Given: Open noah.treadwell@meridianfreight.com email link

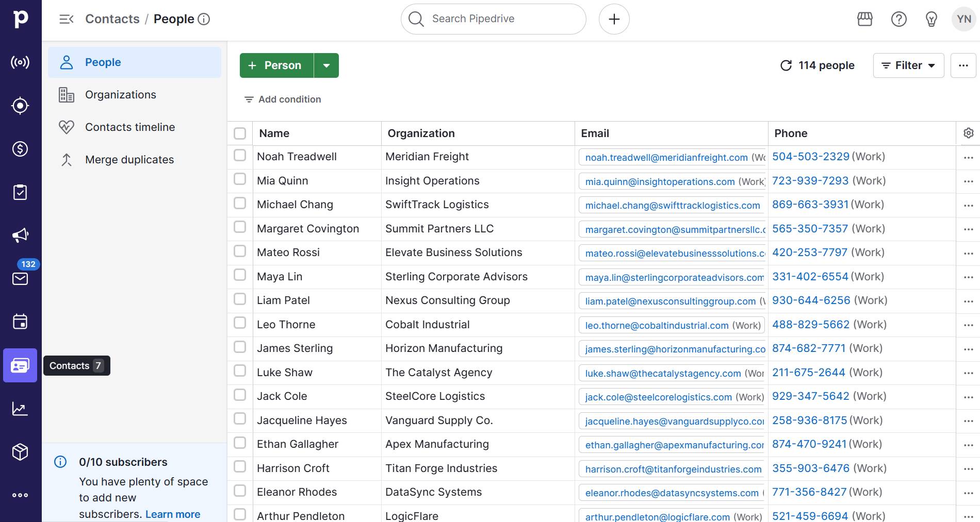Looking at the screenshot, I should (666, 158).
